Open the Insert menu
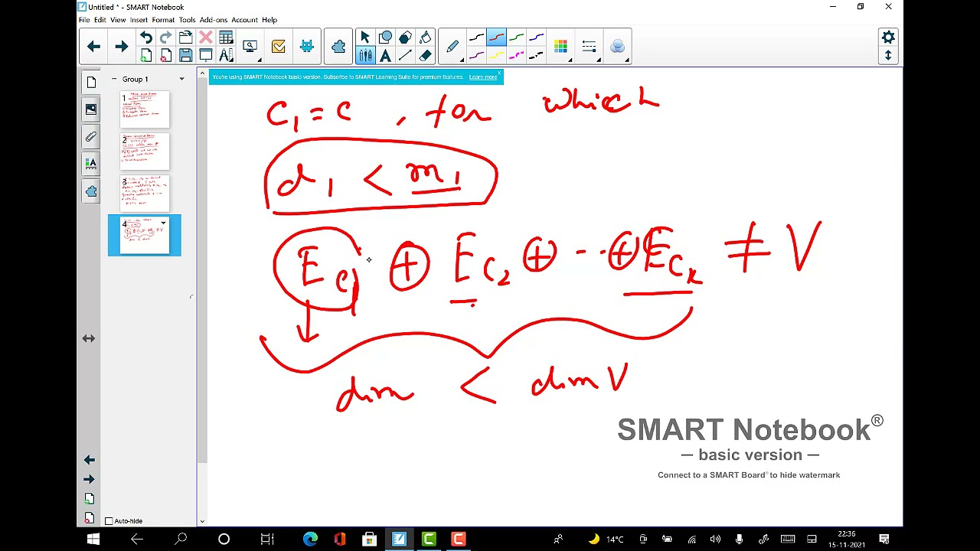This screenshot has height=551, width=980. pyautogui.click(x=139, y=20)
